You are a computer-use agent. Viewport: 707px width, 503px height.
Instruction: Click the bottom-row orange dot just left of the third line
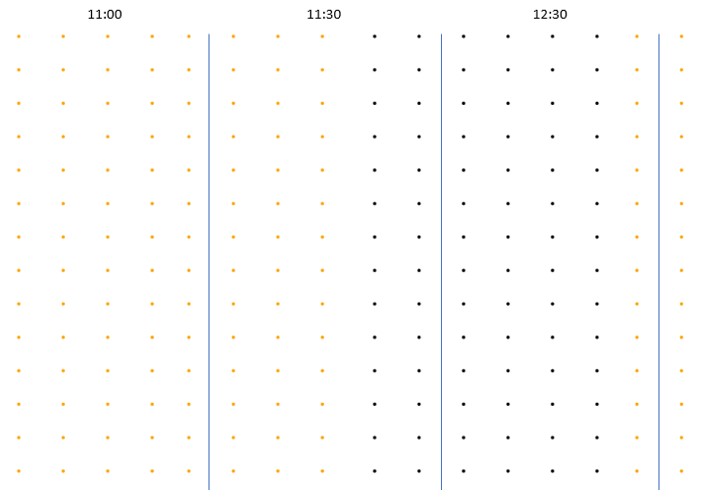637,471
